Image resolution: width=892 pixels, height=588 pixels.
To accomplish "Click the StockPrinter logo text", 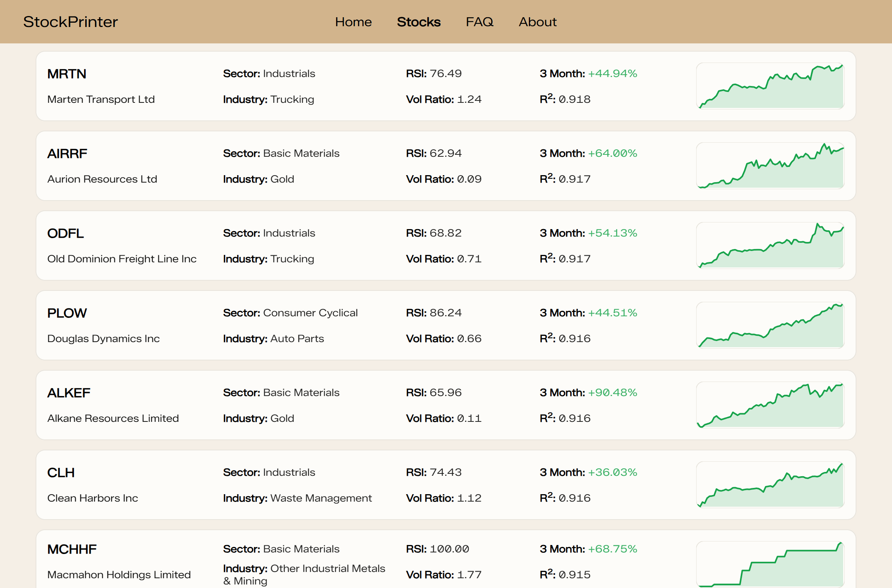I will pyautogui.click(x=70, y=22).
